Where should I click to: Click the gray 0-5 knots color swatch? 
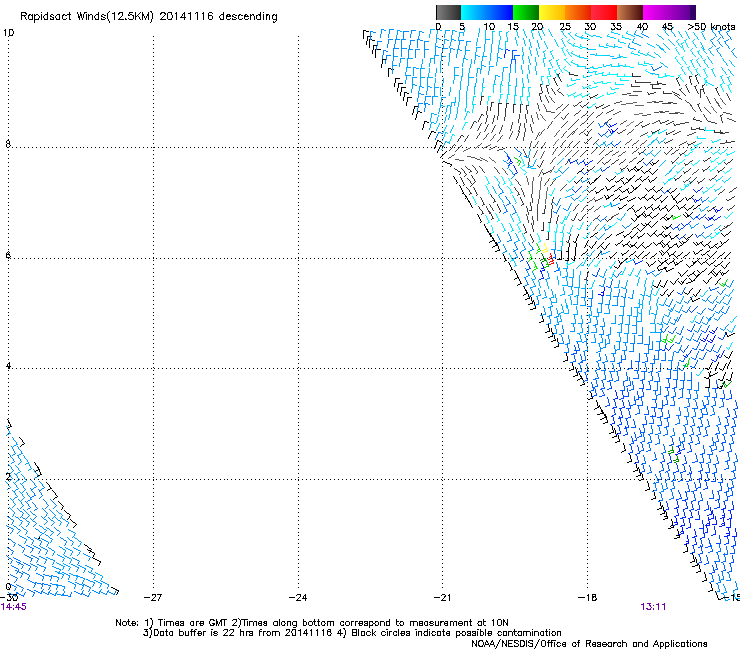pyautogui.click(x=448, y=12)
